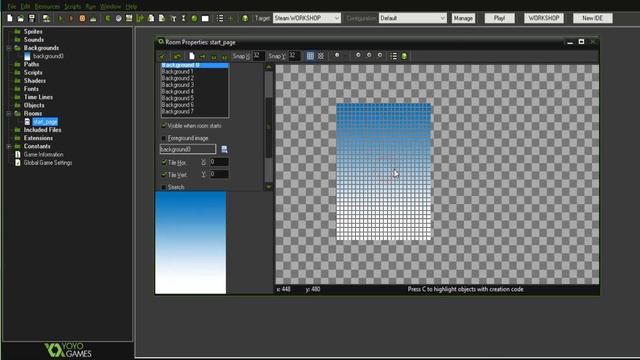Select background0 in resource tree
640x360 pixels.
(48, 56)
